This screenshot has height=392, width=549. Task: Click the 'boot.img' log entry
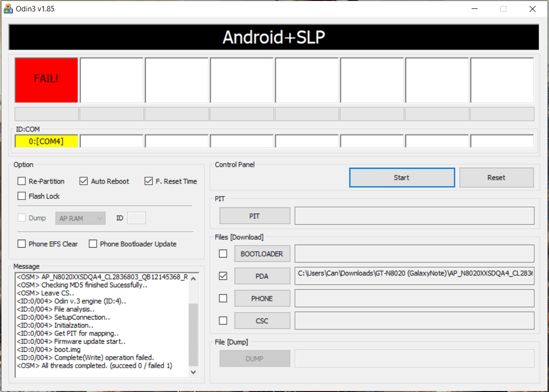49,349
